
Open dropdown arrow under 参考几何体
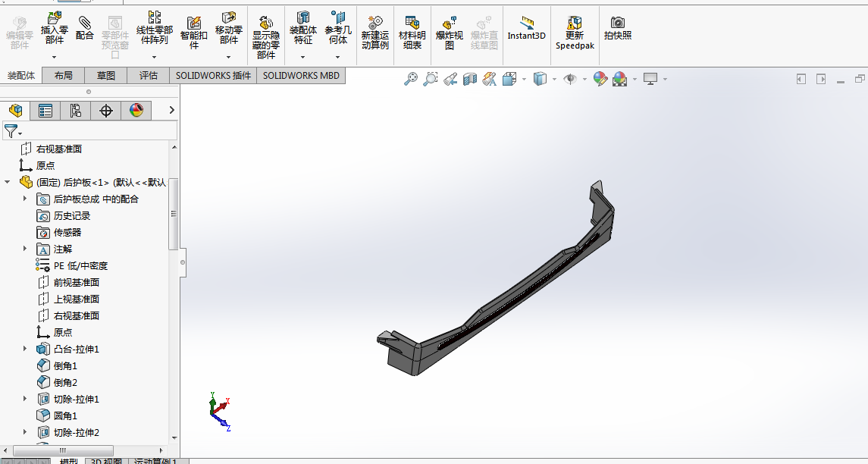[337, 57]
